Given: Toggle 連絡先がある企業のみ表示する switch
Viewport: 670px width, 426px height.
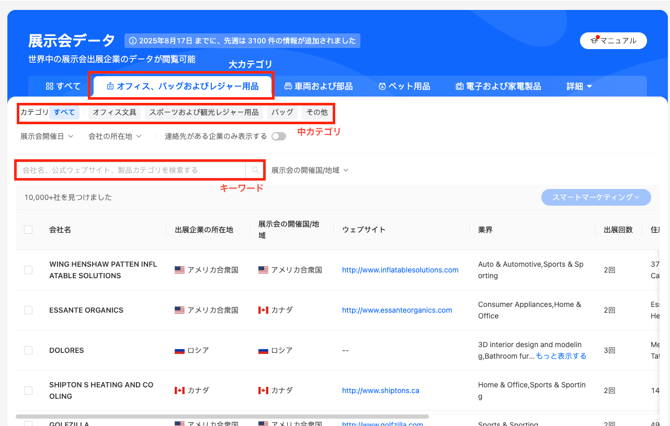Looking at the screenshot, I should [278, 136].
